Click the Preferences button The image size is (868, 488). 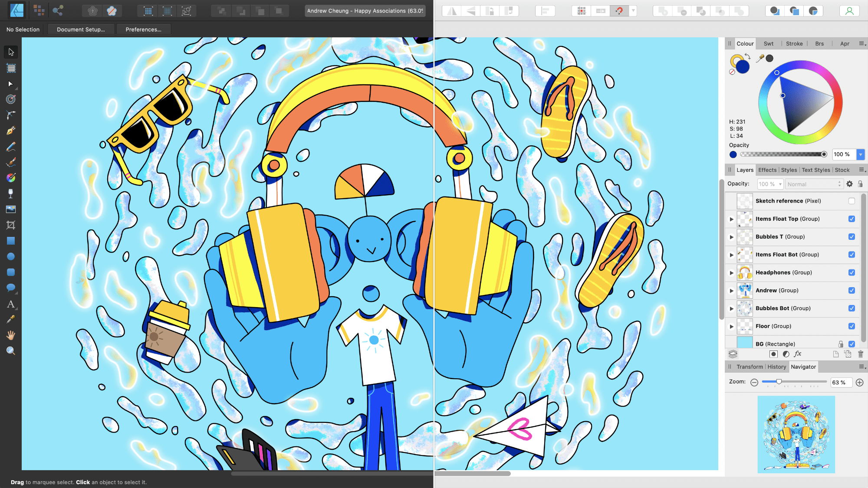[143, 29]
